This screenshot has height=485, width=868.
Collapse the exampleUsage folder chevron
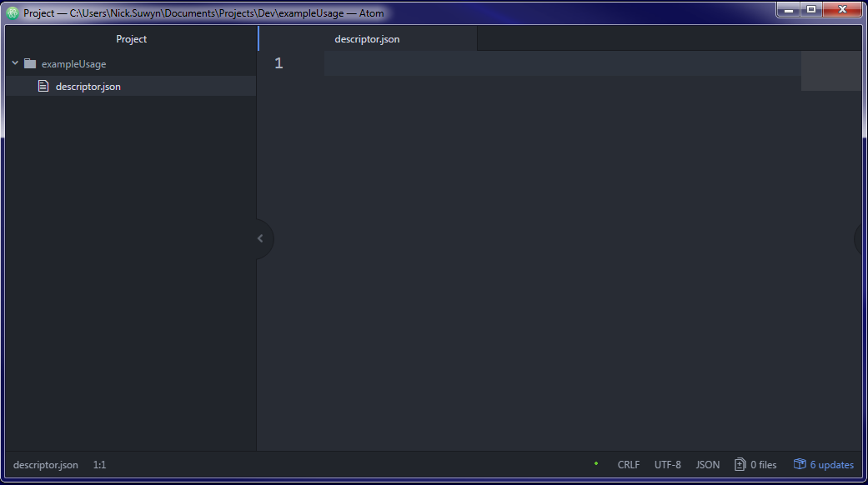point(15,63)
